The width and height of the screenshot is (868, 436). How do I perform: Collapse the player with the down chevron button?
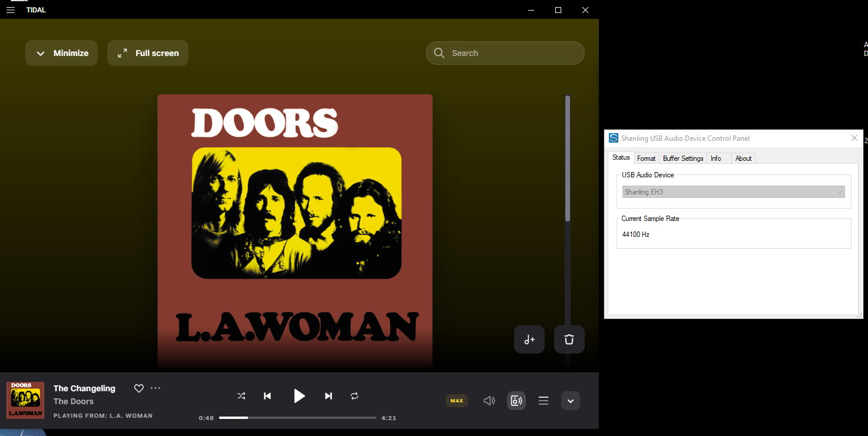pyautogui.click(x=570, y=401)
